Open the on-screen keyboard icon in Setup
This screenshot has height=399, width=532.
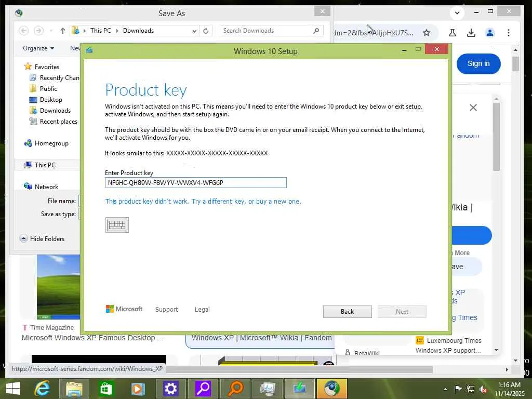point(117,225)
